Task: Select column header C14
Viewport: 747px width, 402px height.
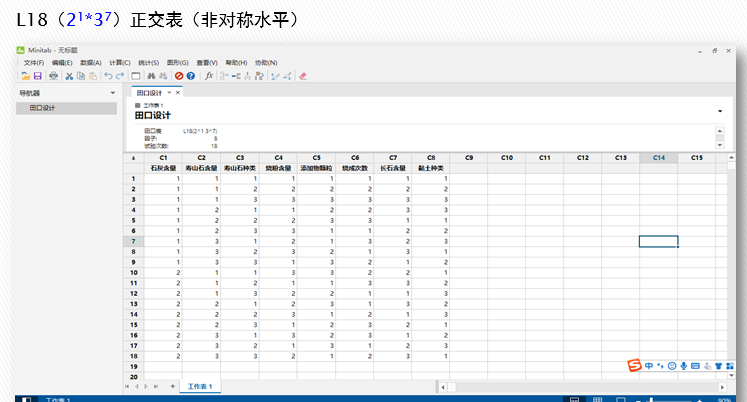Action: 658,158
